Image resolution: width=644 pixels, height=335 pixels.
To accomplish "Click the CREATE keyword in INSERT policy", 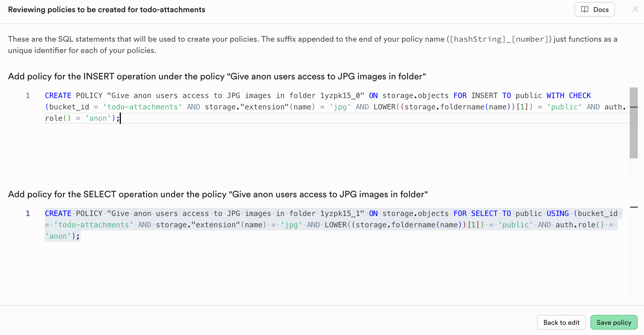I will tap(58, 96).
